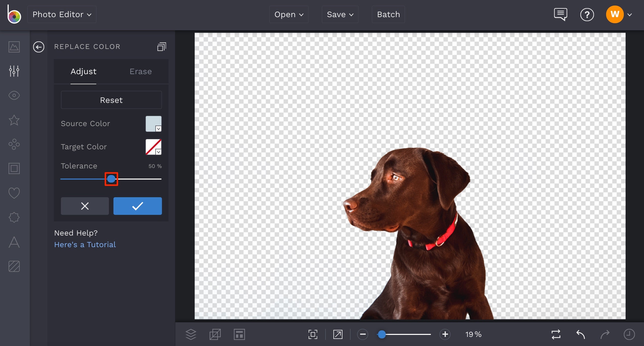Expand the Save dropdown menu
This screenshot has height=346, width=644.
click(340, 14)
